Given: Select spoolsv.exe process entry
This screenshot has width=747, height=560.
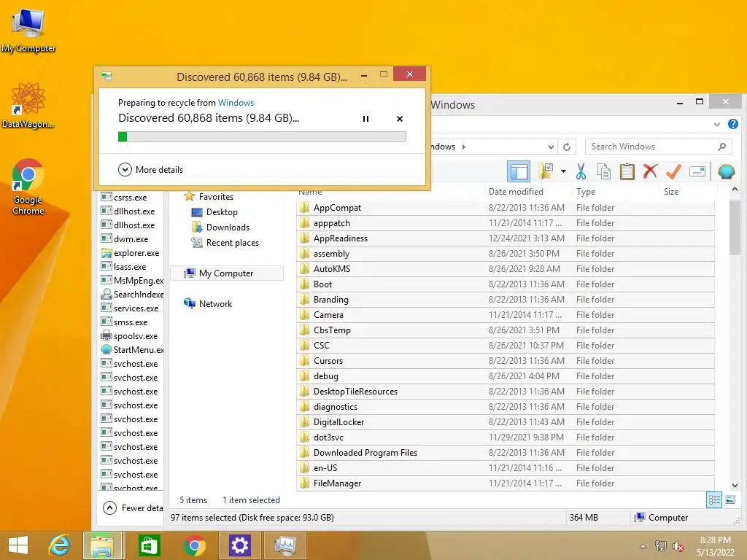Looking at the screenshot, I should [129, 335].
